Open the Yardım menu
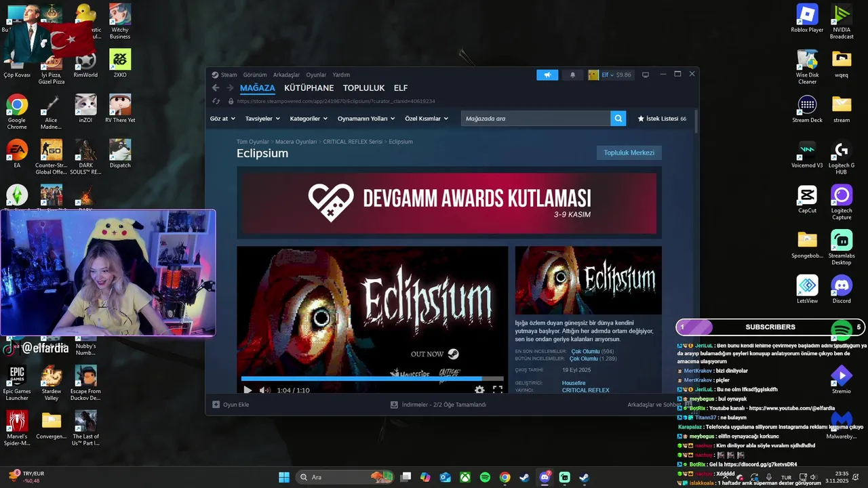 click(x=341, y=75)
